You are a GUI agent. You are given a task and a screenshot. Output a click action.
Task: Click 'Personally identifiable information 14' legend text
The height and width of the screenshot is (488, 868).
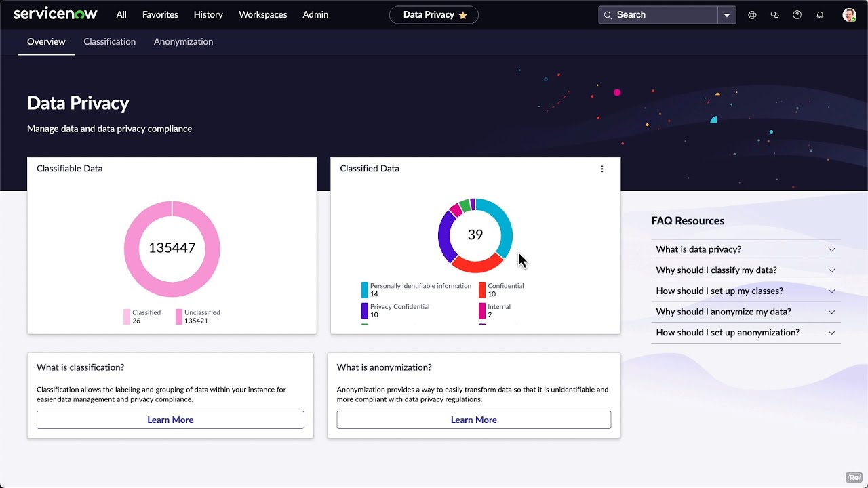pos(420,290)
